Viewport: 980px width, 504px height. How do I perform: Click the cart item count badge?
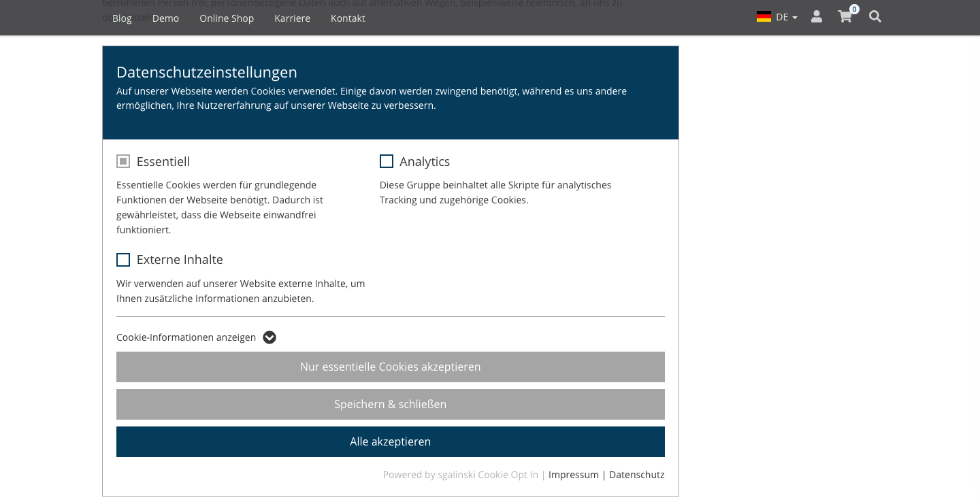tap(854, 10)
